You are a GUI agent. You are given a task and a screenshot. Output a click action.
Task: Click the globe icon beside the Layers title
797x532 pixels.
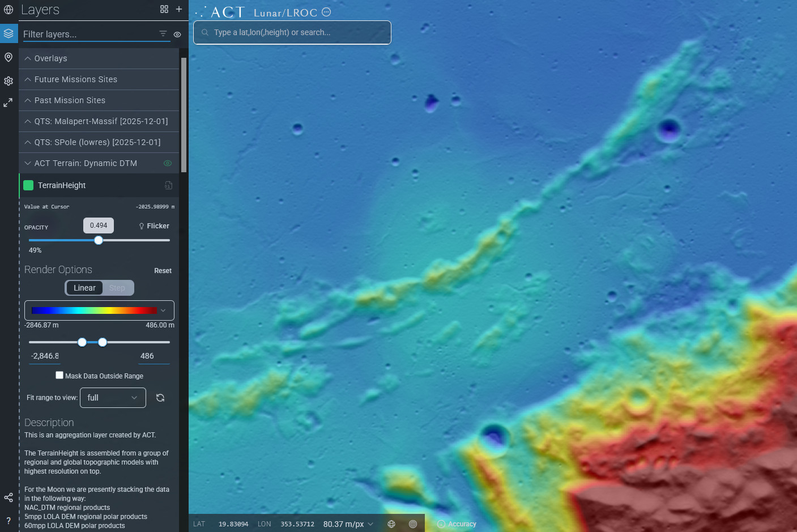(x=8, y=10)
